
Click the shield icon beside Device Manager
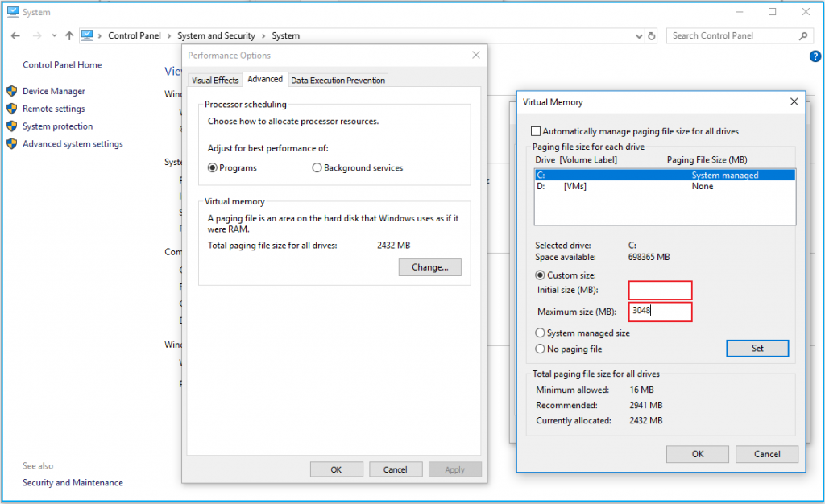click(x=11, y=91)
